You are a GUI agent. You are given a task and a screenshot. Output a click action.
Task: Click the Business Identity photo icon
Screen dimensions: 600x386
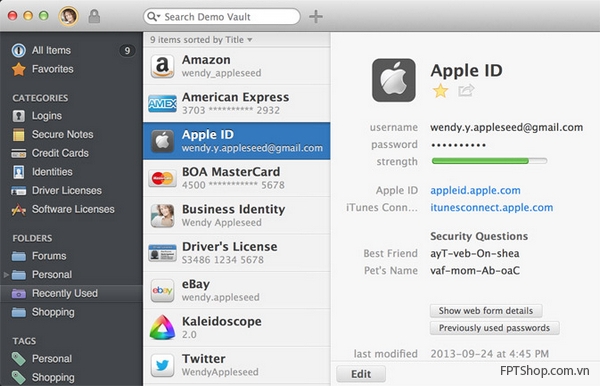point(163,216)
